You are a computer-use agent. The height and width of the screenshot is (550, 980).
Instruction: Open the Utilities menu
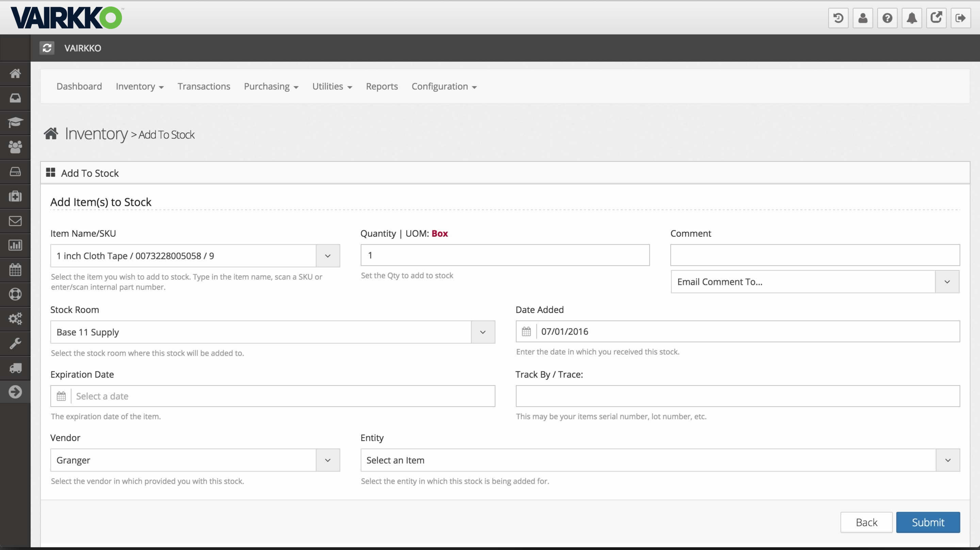pyautogui.click(x=332, y=87)
